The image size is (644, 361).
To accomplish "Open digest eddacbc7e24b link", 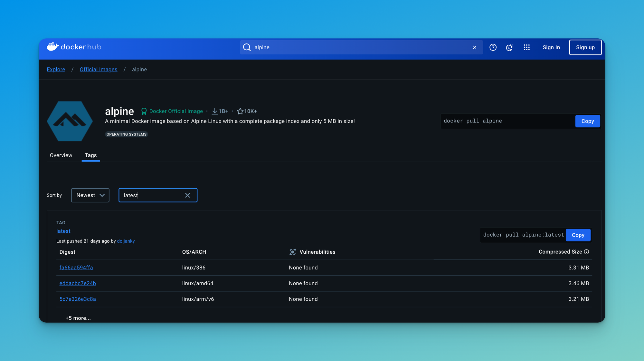I will [78, 283].
